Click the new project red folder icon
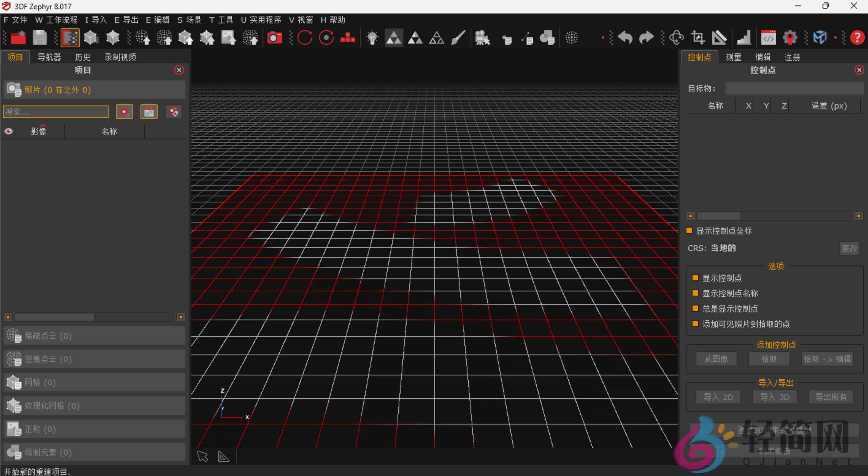 click(18, 37)
